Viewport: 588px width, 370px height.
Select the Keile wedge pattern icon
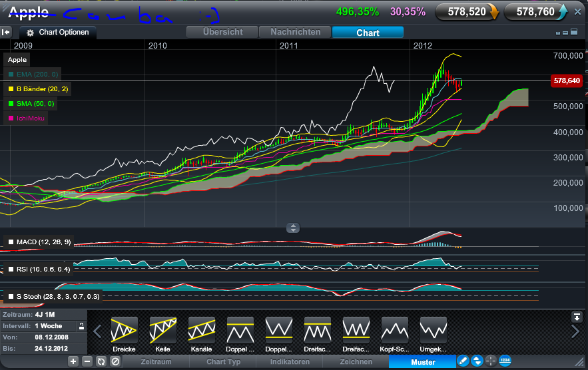click(x=162, y=330)
